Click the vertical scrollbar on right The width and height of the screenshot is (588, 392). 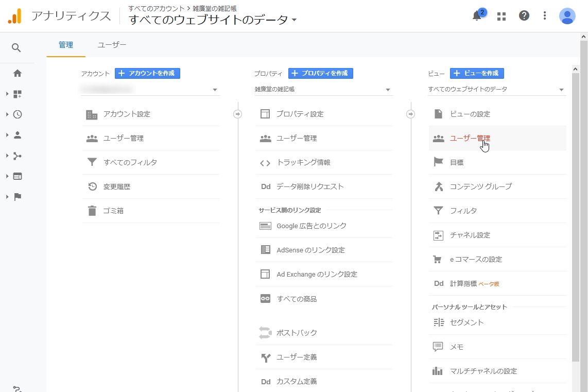(x=576, y=206)
